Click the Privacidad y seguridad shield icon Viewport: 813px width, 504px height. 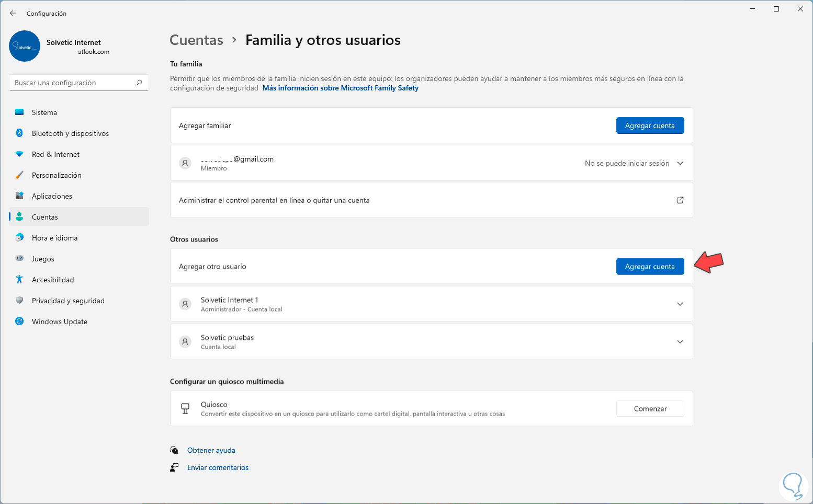[19, 301]
